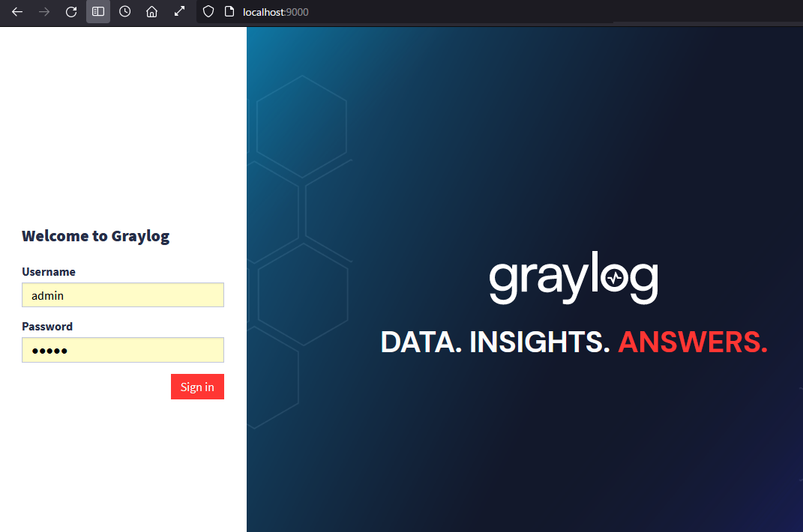Click the Welcome to Graylog heading
Viewport: 803px width, 532px height.
(95, 235)
